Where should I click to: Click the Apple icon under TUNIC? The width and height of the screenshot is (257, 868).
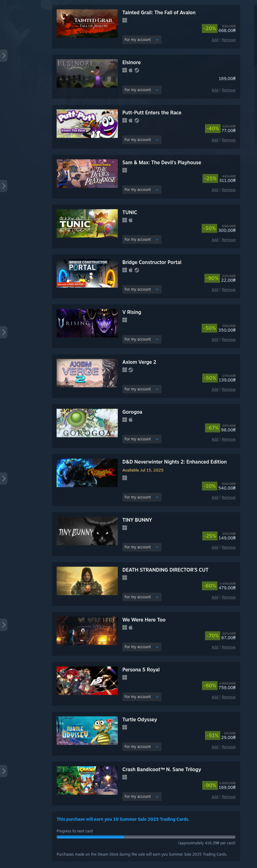tap(131, 220)
